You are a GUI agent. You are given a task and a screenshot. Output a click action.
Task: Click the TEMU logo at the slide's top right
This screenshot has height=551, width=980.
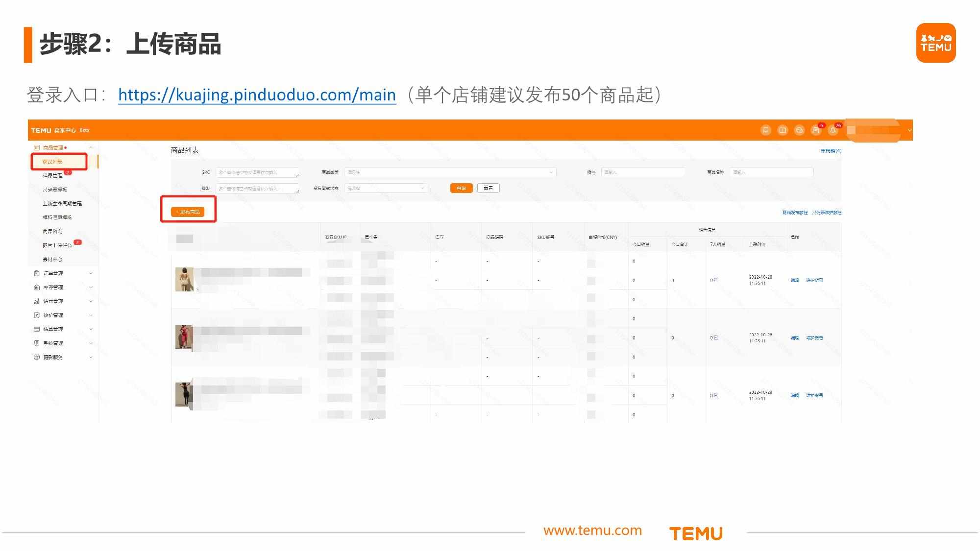[x=936, y=43]
